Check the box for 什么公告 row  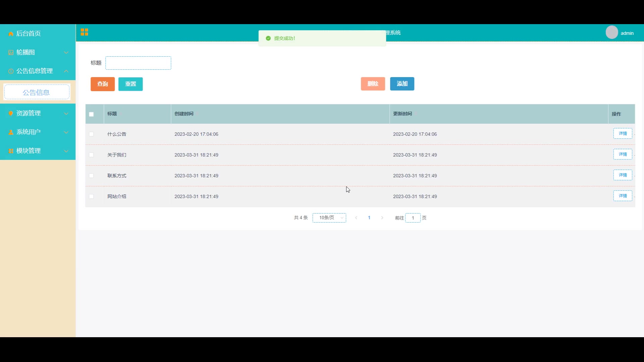91,134
